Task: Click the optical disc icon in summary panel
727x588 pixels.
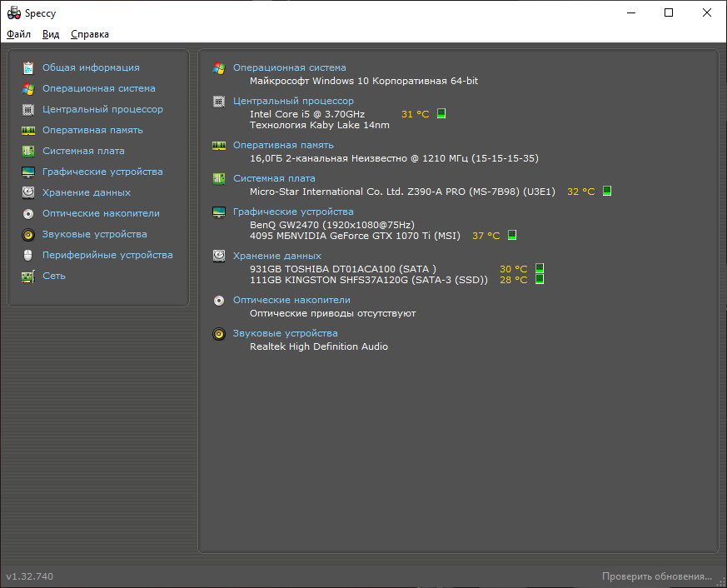Action: tap(219, 301)
